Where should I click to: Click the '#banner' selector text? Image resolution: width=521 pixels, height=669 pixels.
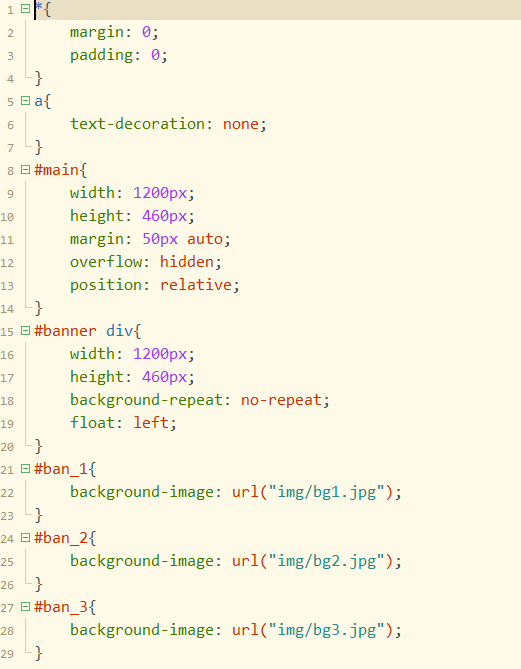tap(65, 331)
